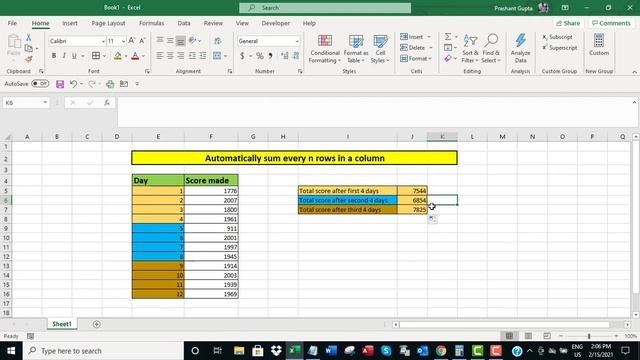This screenshot has height=360, width=640.
Task: Open the font size dropdown
Action: pos(123,41)
